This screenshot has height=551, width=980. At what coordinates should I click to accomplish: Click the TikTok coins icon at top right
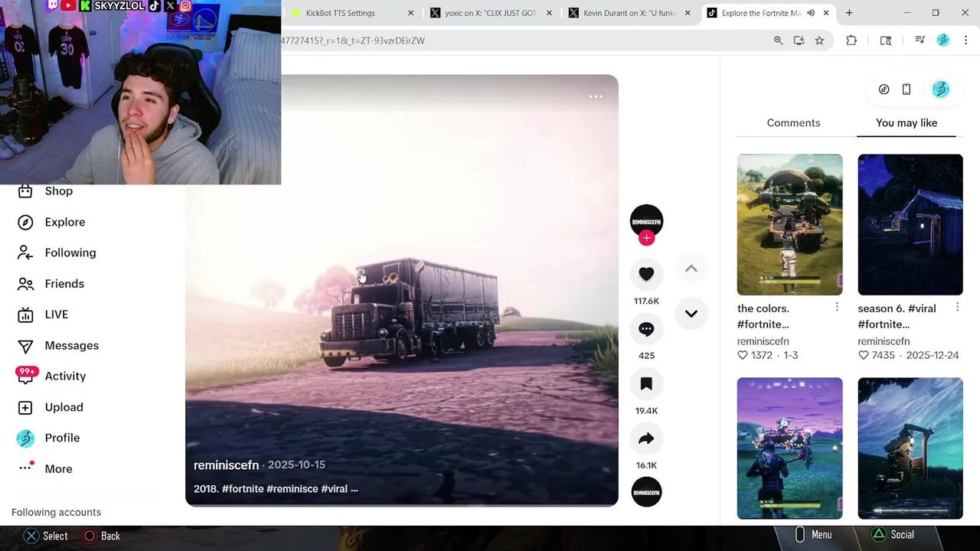point(884,90)
